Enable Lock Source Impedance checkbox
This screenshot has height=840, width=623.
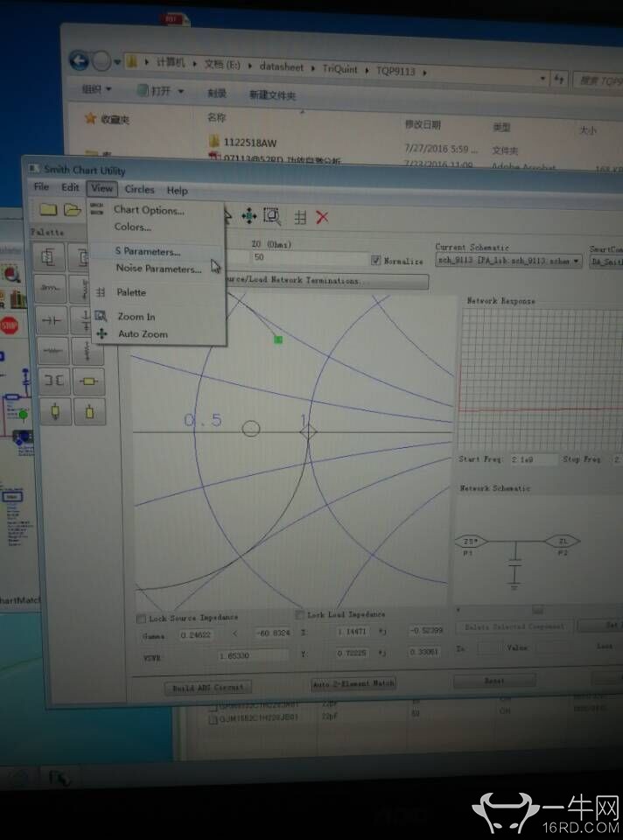pos(142,619)
